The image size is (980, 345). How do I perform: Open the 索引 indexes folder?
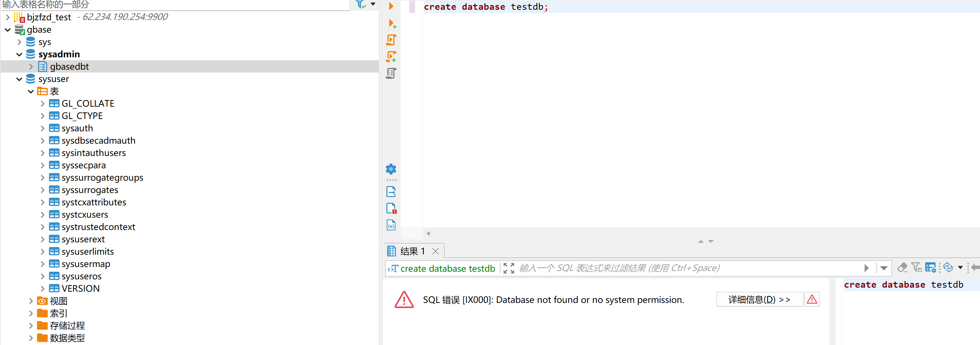(x=58, y=313)
